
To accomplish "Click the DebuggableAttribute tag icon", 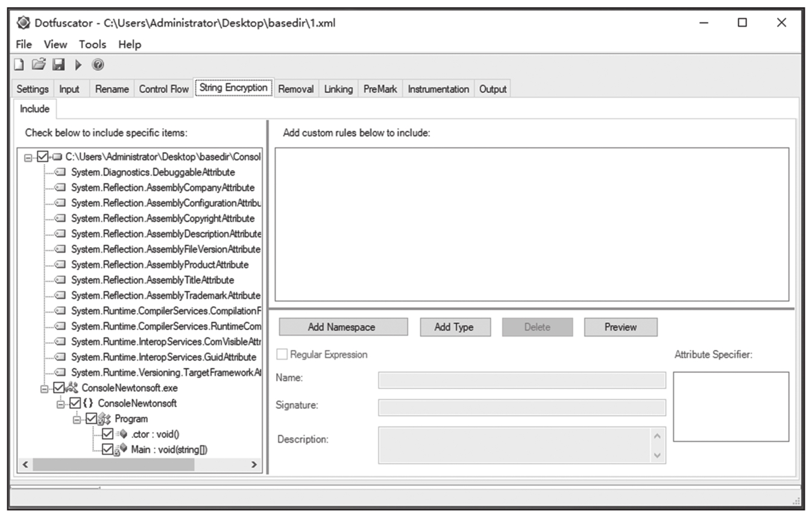I will click(x=60, y=173).
